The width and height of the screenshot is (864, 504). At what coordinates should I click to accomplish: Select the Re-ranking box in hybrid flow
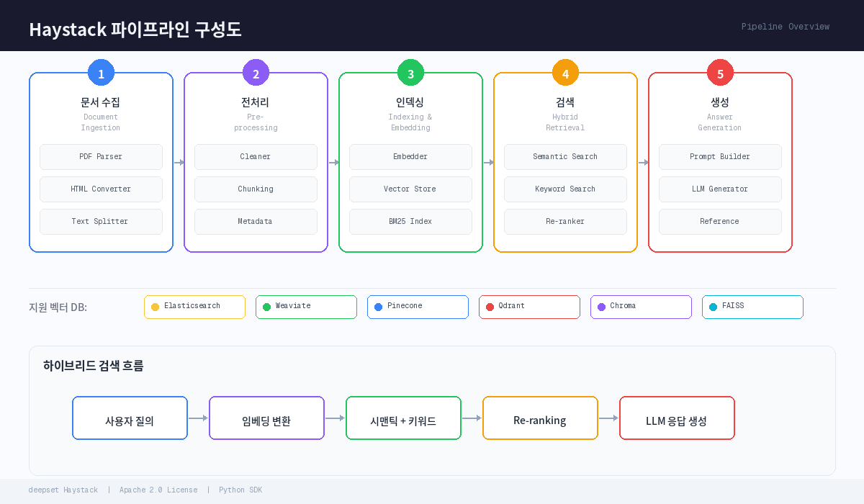[x=540, y=418]
